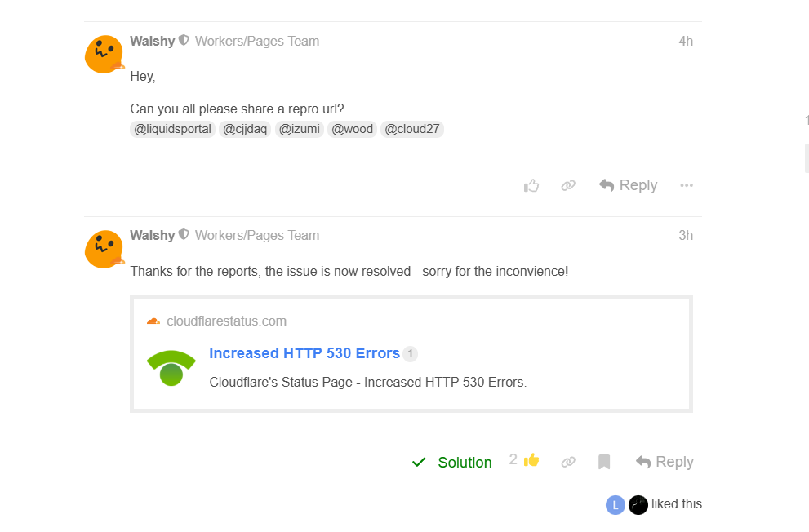Copy link icon on solution post

point(568,462)
